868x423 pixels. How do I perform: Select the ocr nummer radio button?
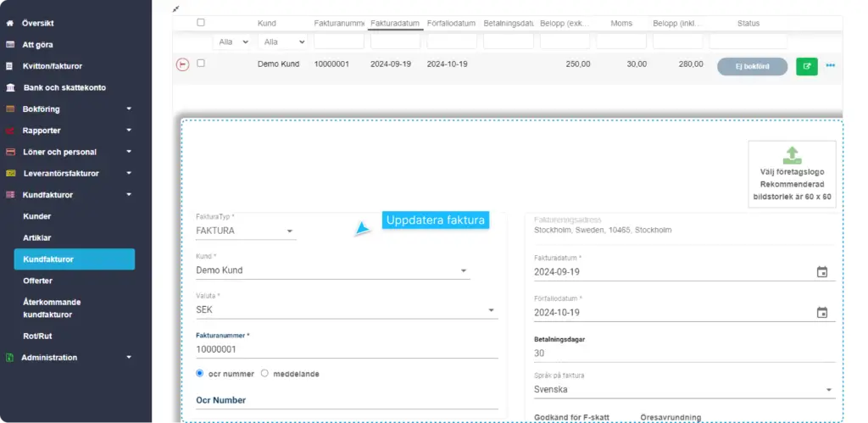[x=200, y=373]
